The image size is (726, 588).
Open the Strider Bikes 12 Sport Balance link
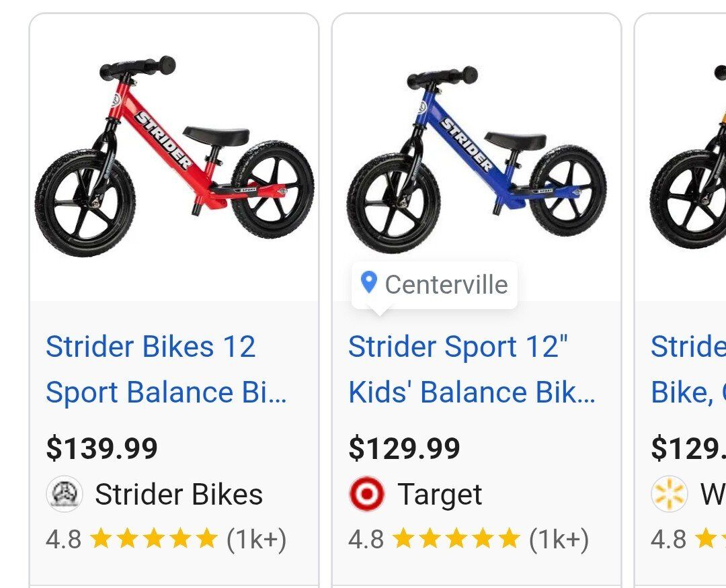point(166,370)
